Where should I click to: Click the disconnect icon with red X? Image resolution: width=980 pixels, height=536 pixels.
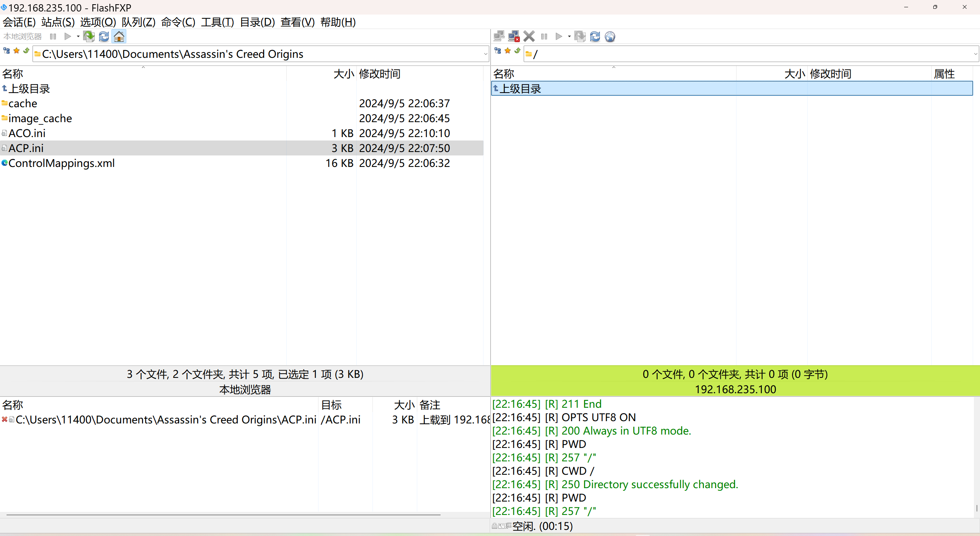coord(514,36)
